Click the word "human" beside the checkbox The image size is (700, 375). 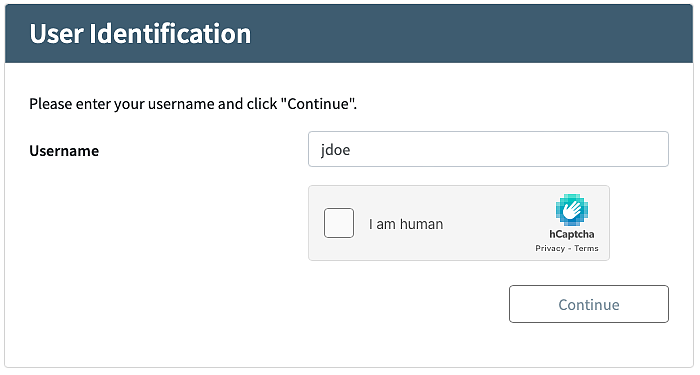coord(421,224)
